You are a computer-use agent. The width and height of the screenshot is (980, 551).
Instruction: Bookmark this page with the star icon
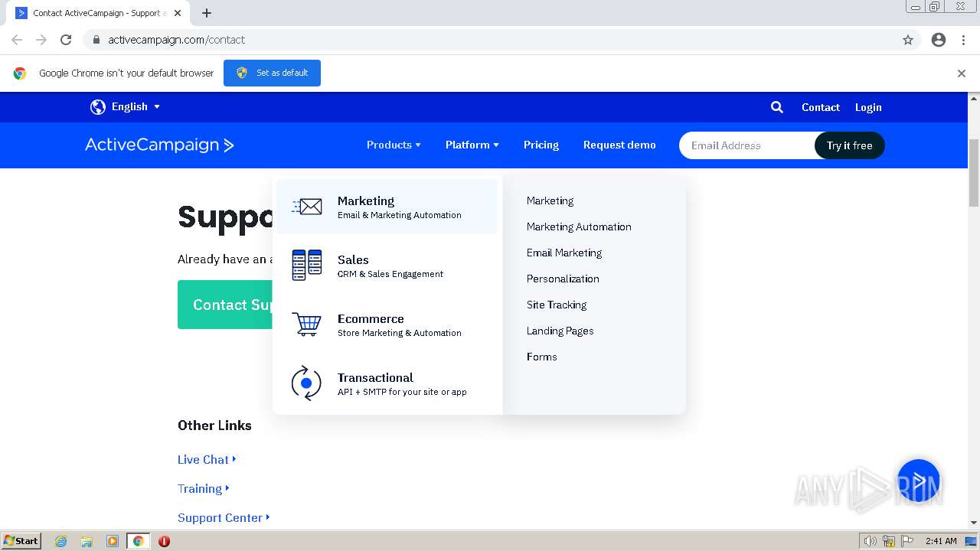pos(908,40)
